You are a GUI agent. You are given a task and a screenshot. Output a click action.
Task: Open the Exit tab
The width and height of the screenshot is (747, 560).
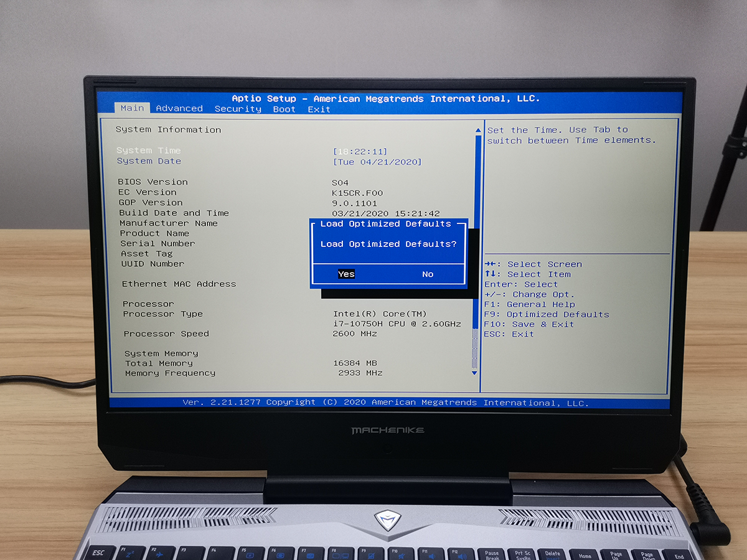319,110
